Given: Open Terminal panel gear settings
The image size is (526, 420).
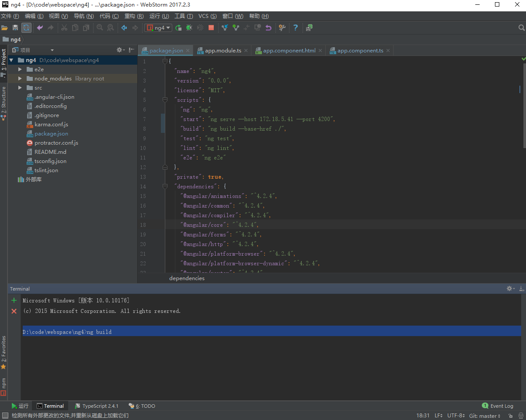Looking at the screenshot, I should [x=510, y=288].
